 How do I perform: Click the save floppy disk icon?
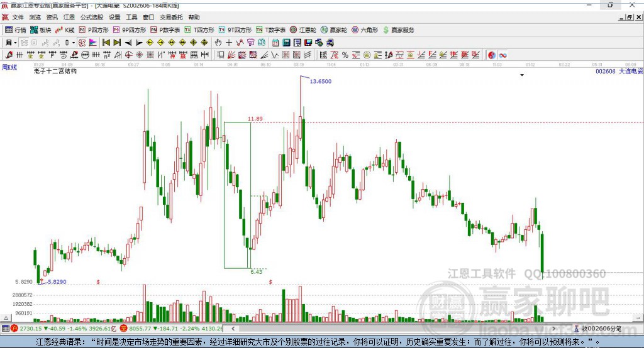pos(308,43)
